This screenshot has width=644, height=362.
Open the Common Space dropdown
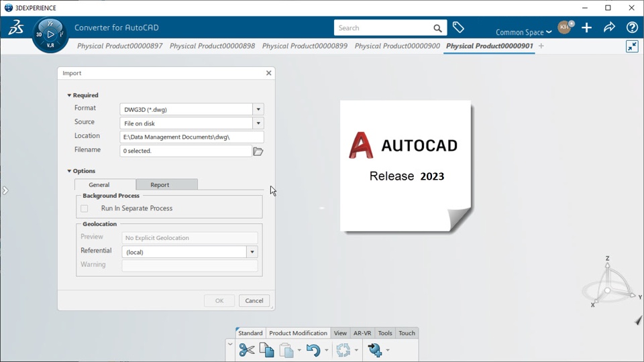pyautogui.click(x=524, y=32)
